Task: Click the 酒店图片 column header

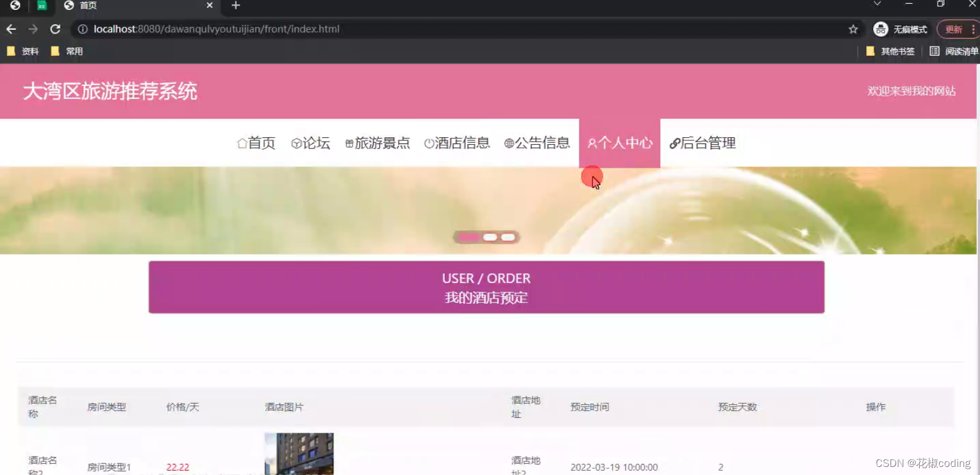Action: click(284, 407)
